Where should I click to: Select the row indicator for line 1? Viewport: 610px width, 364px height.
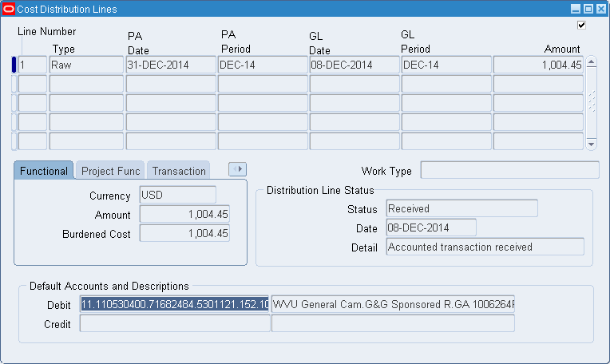14,65
